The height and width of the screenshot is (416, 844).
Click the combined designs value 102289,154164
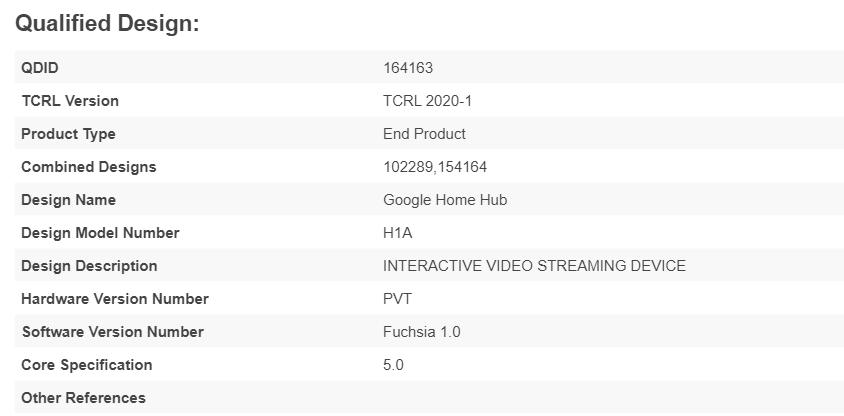tap(435, 167)
